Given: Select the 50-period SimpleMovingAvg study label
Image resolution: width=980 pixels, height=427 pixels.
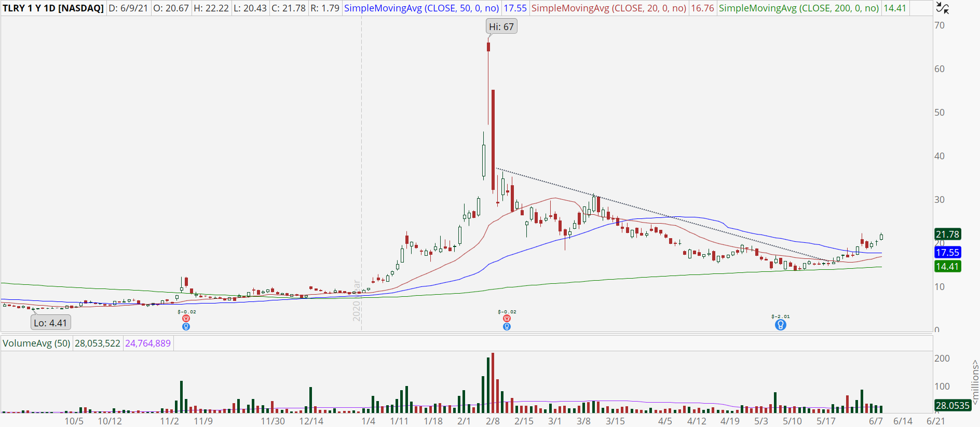Looking at the screenshot, I should click(x=421, y=8).
